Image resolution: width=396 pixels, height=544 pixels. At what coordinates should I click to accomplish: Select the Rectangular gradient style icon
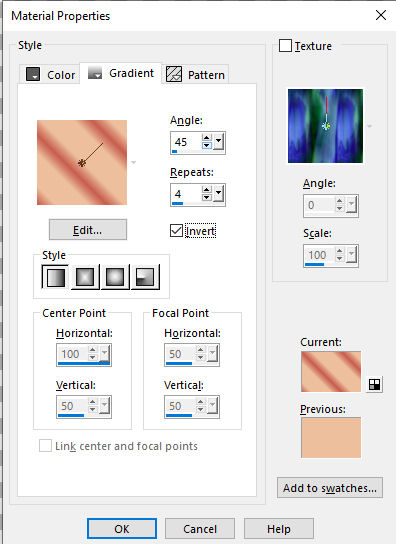pos(85,277)
